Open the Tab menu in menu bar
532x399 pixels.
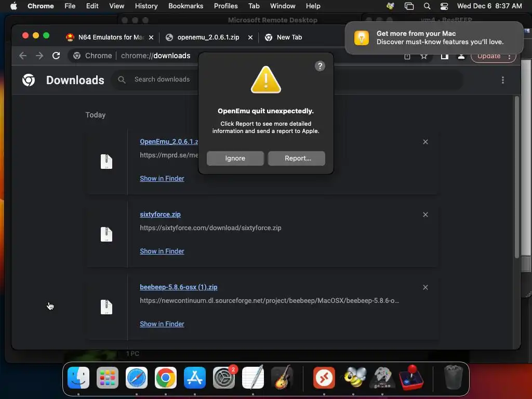click(254, 6)
